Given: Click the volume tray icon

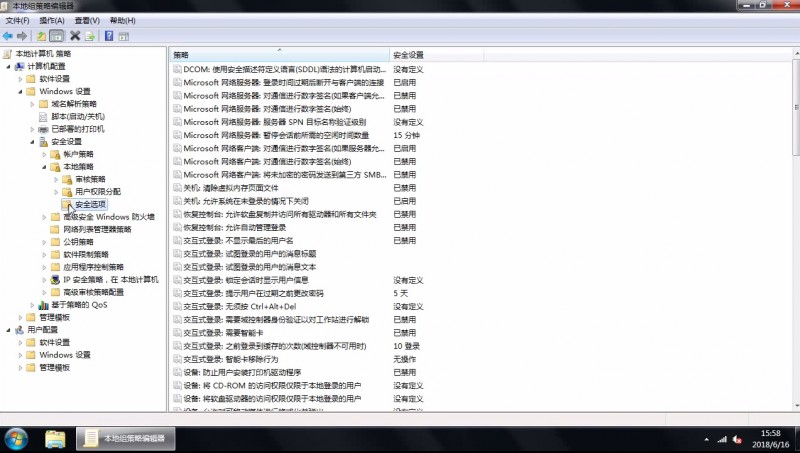Looking at the screenshot, I should (737, 439).
